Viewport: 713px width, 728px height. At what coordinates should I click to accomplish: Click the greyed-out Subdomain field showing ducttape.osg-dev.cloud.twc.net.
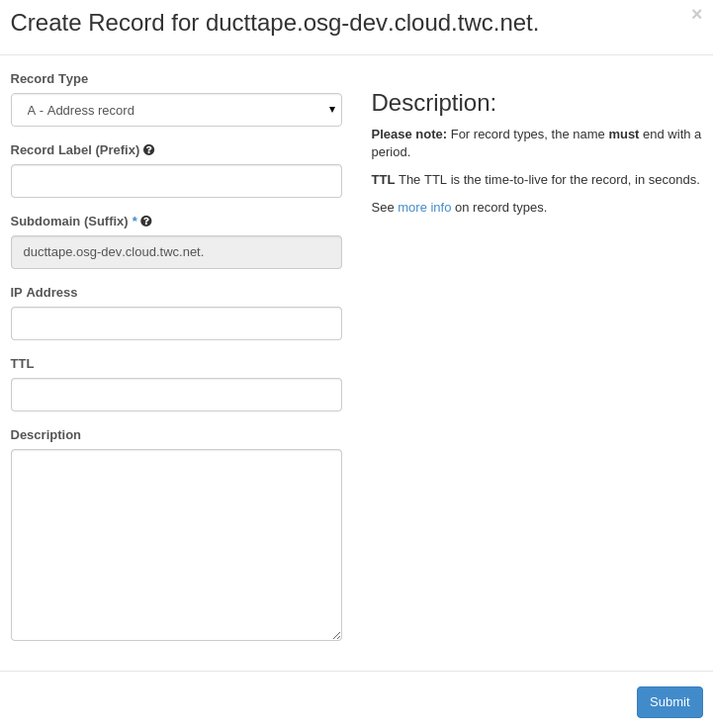point(176,252)
